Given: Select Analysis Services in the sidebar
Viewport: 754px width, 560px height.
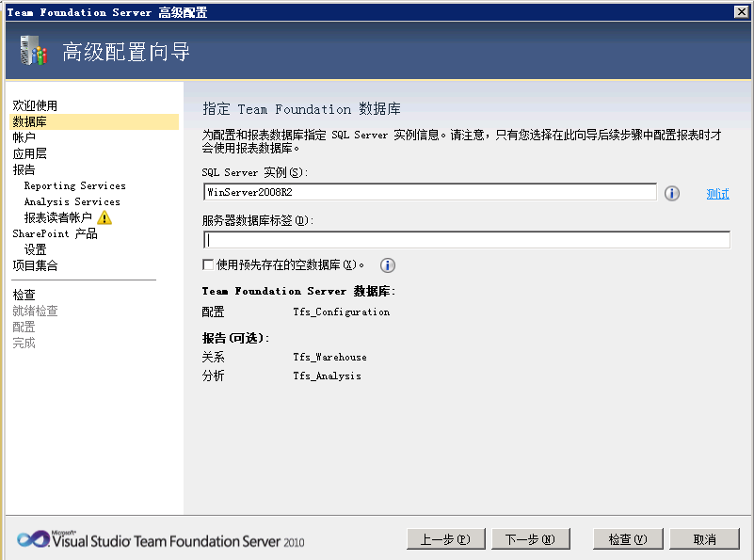Looking at the screenshot, I should 72,201.
